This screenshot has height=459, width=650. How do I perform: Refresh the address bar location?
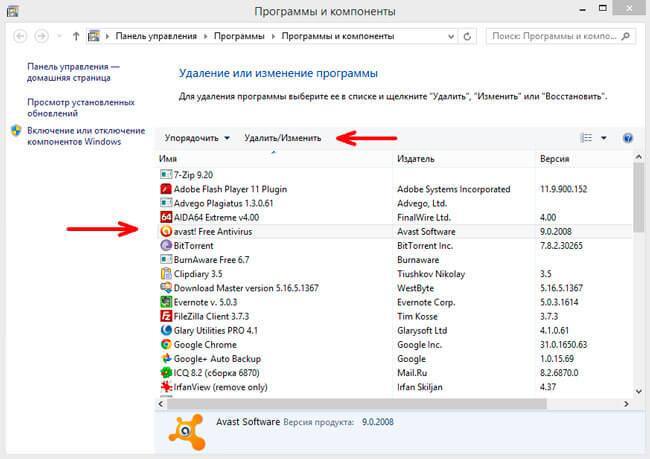tap(467, 36)
